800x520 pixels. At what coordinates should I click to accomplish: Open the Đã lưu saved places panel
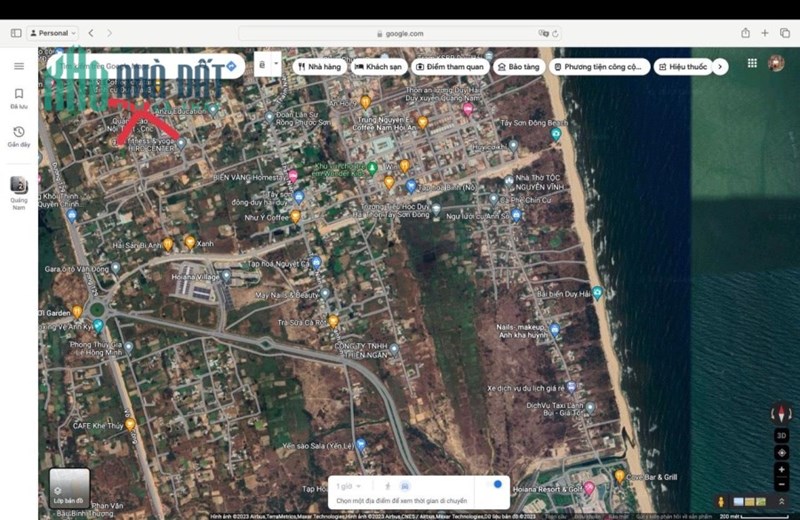tap(19, 98)
